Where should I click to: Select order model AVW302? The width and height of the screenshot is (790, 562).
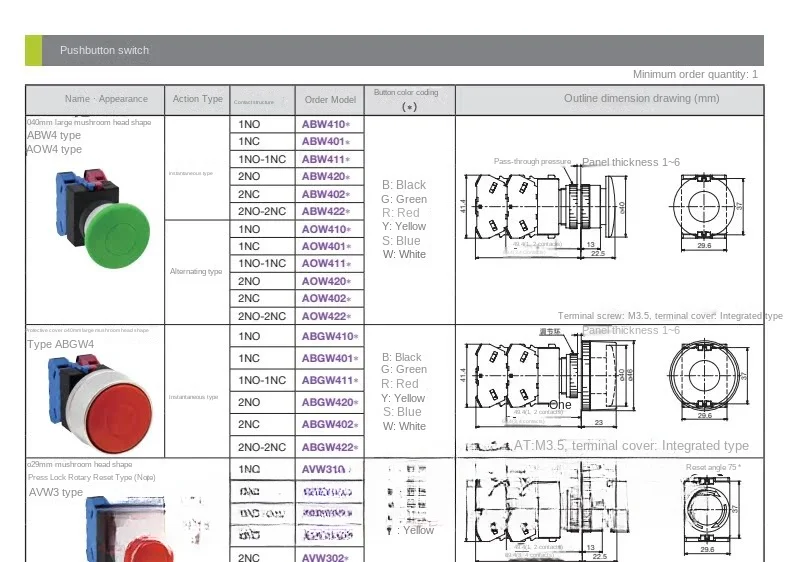click(325, 557)
